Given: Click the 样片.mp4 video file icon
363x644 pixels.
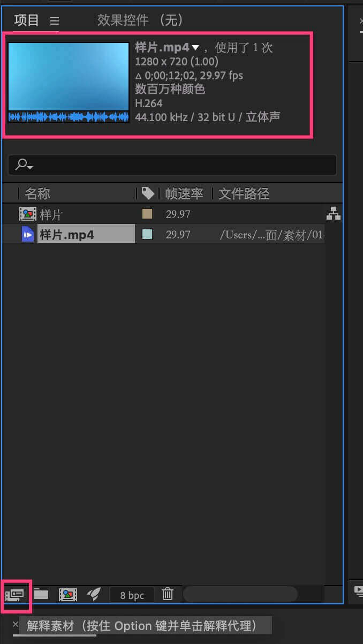Looking at the screenshot, I should coord(28,234).
